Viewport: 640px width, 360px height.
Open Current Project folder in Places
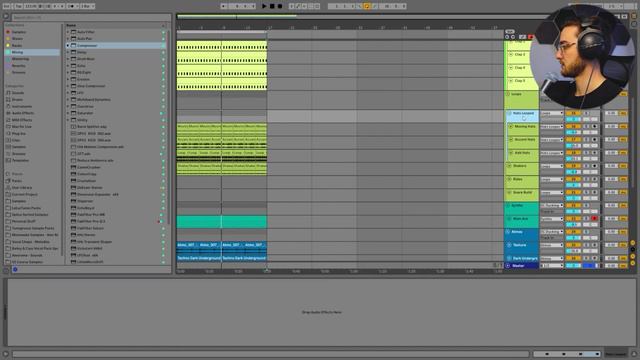tap(24, 194)
